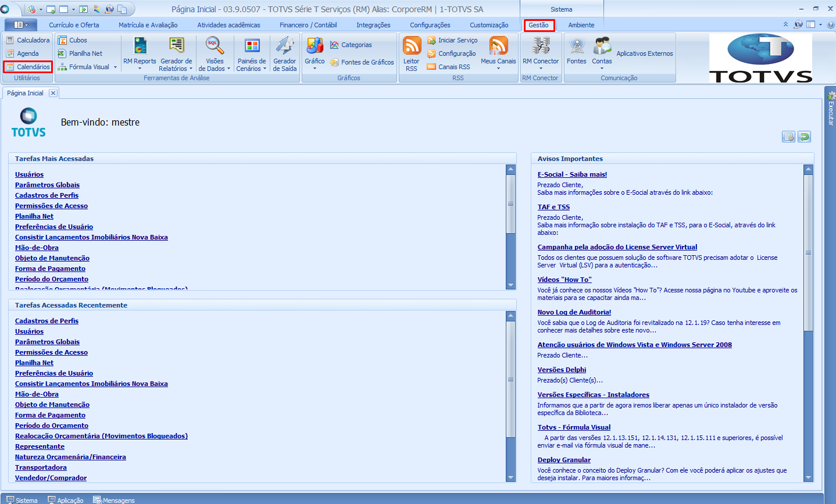
Task: Click the TOTVS orb in the title bar
Action: click(5, 9)
